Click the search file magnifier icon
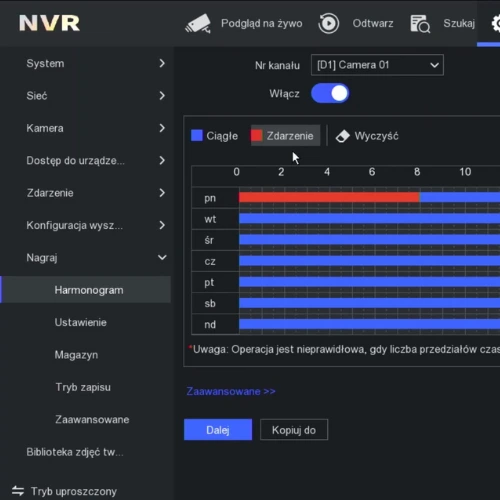Viewport: 500px width, 500px height. pyautogui.click(x=420, y=24)
